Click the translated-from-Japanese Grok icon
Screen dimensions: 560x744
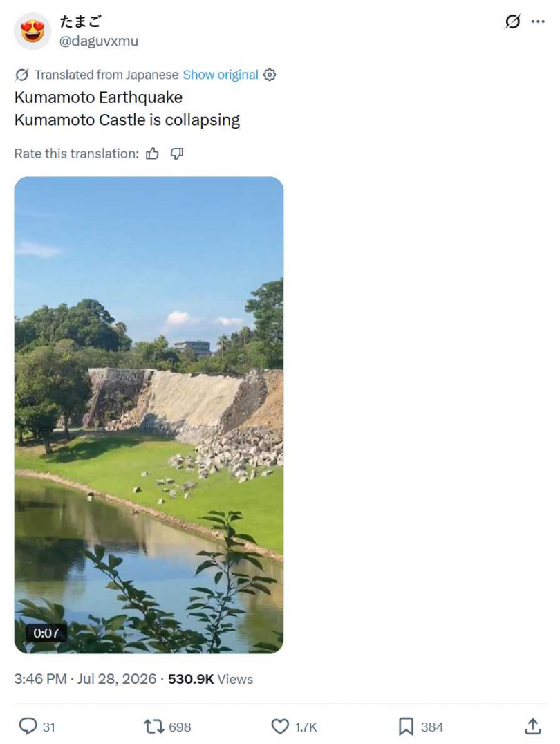click(x=22, y=75)
